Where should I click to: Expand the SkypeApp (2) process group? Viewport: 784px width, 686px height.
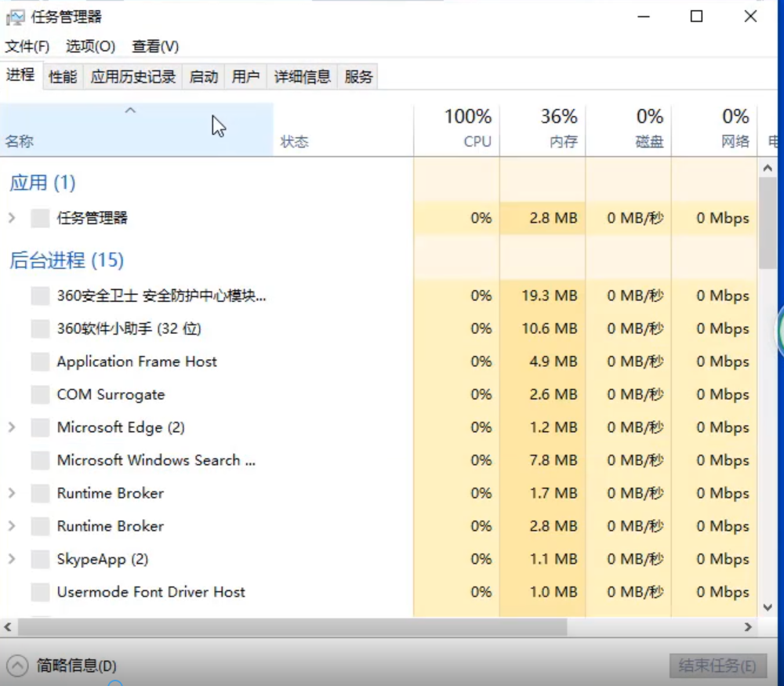pyautogui.click(x=12, y=560)
